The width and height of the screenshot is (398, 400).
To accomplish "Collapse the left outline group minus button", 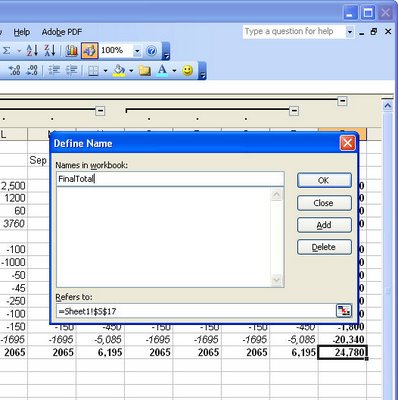I will (100, 111).
